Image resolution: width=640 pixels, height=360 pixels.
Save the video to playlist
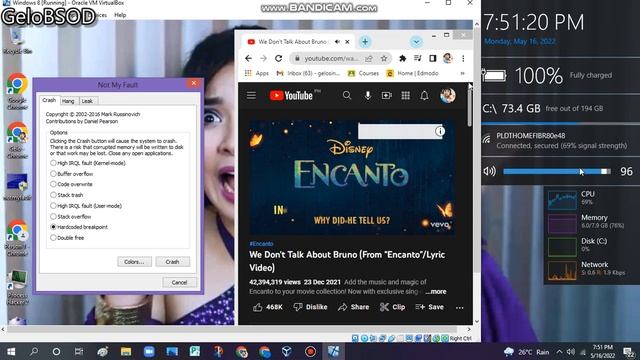429,307
